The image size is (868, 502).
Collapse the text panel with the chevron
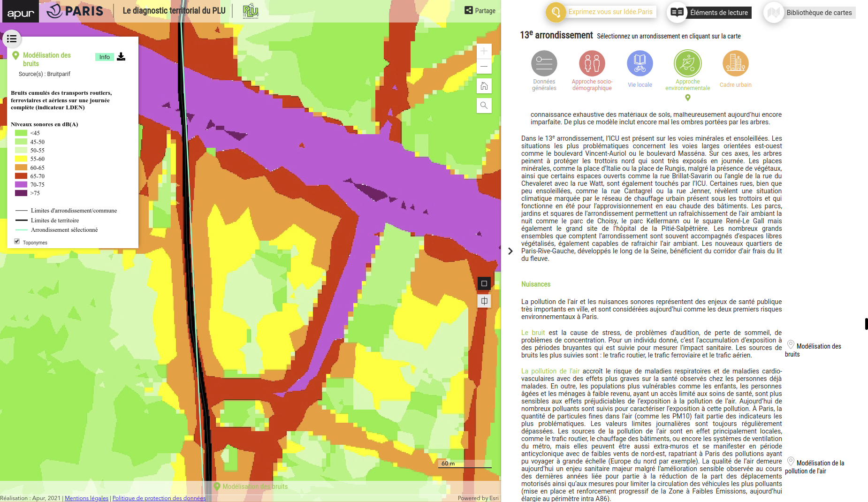[510, 251]
